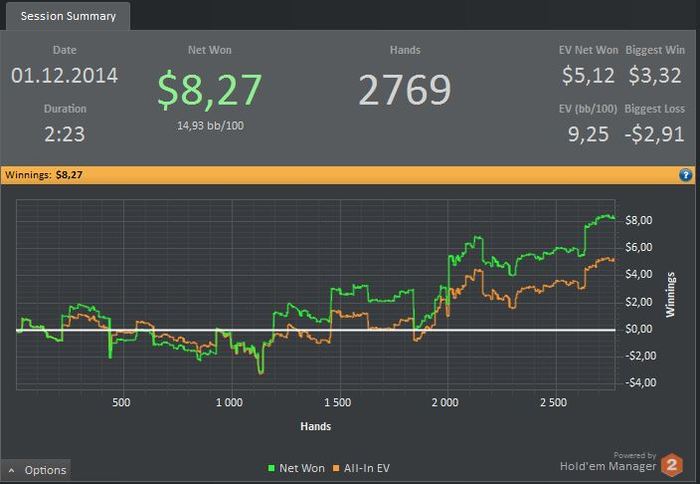This screenshot has width=700, height=484.
Task: Click the 500 x-axis tick label
Action: coord(121,402)
